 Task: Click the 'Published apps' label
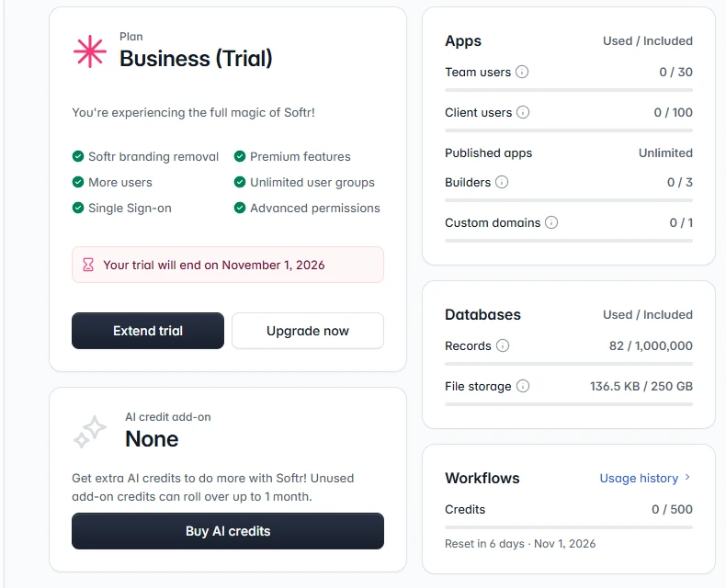488,153
